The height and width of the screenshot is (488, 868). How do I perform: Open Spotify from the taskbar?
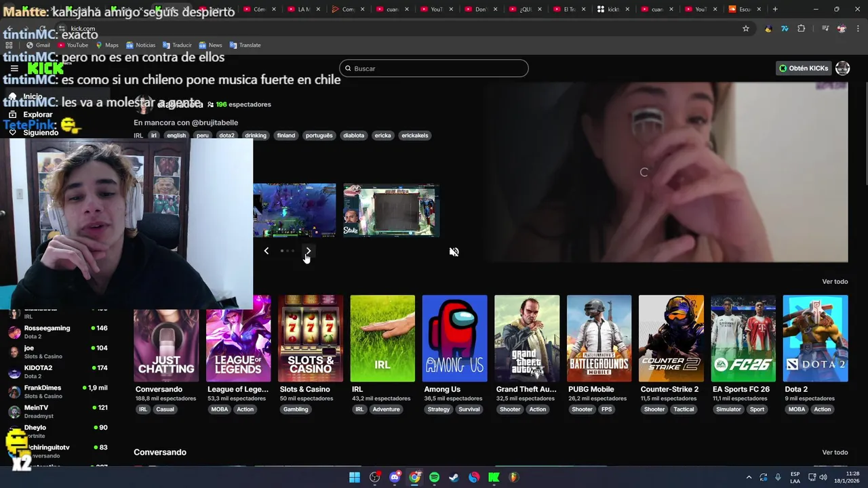(x=434, y=477)
